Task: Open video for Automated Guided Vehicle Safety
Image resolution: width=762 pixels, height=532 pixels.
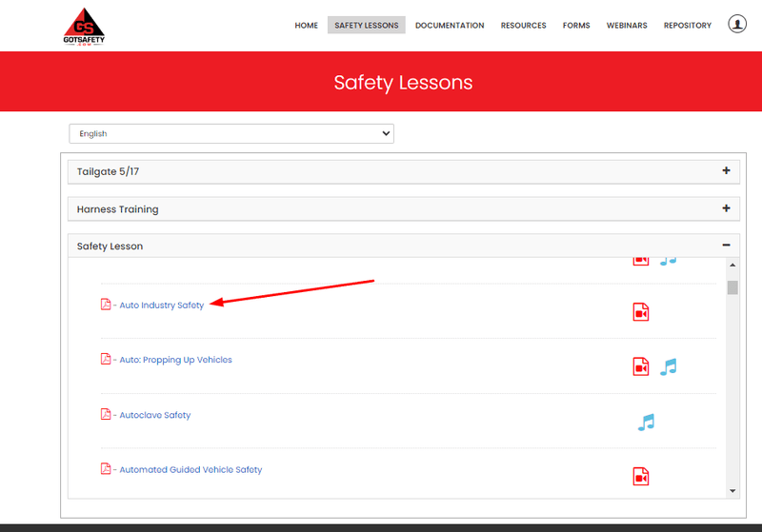Action: 641,476
